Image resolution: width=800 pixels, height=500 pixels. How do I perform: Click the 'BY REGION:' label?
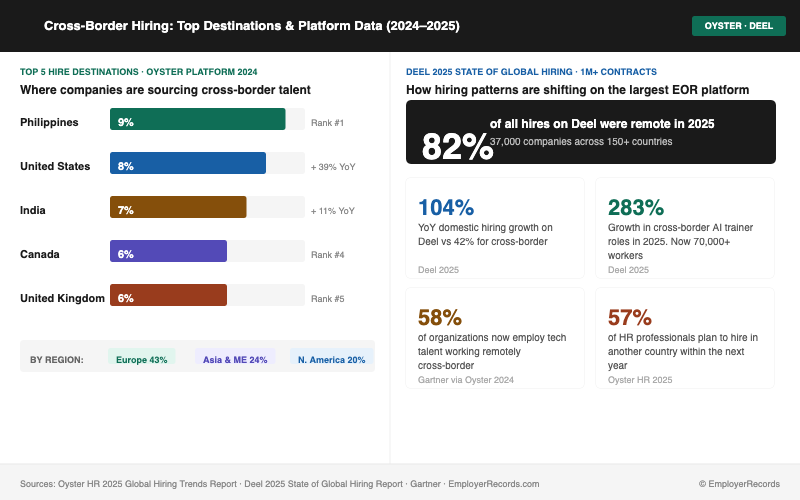click(x=57, y=360)
